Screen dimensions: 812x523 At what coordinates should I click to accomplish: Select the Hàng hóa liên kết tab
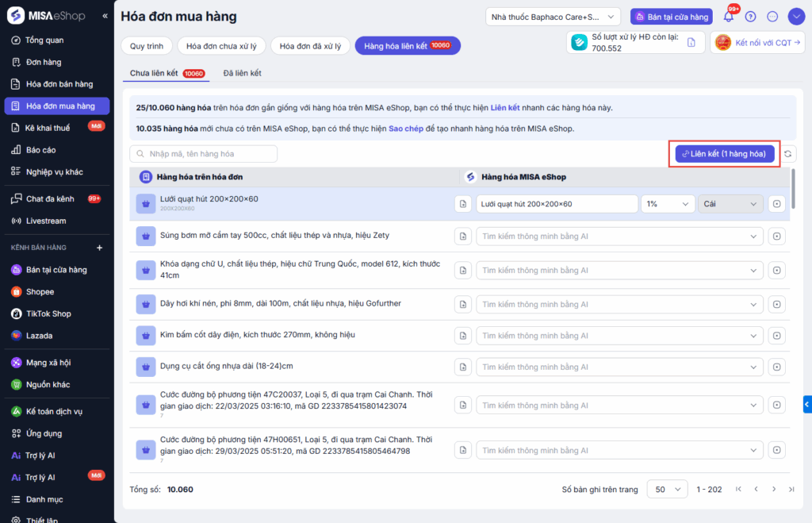coord(408,46)
